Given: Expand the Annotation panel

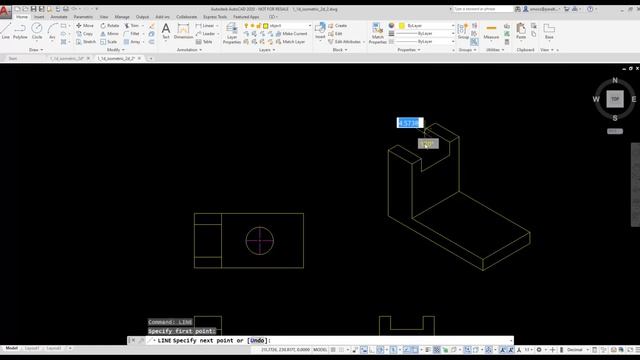Looking at the screenshot, I should [x=189, y=50].
